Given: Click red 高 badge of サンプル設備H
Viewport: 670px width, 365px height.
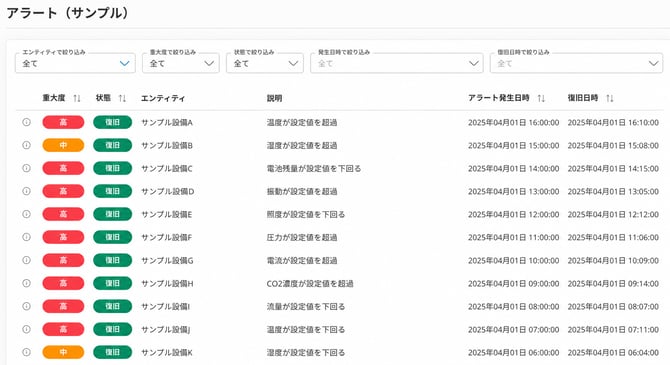Looking at the screenshot, I should (x=63, y=283).
